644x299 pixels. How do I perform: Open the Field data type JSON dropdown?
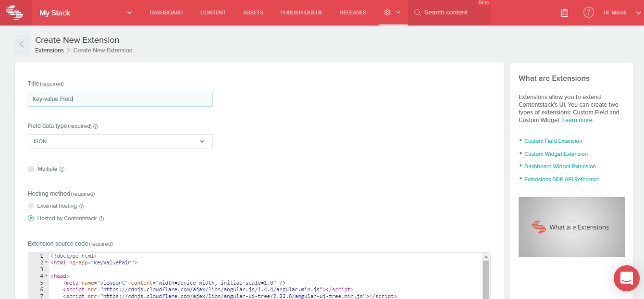[120, 141]
